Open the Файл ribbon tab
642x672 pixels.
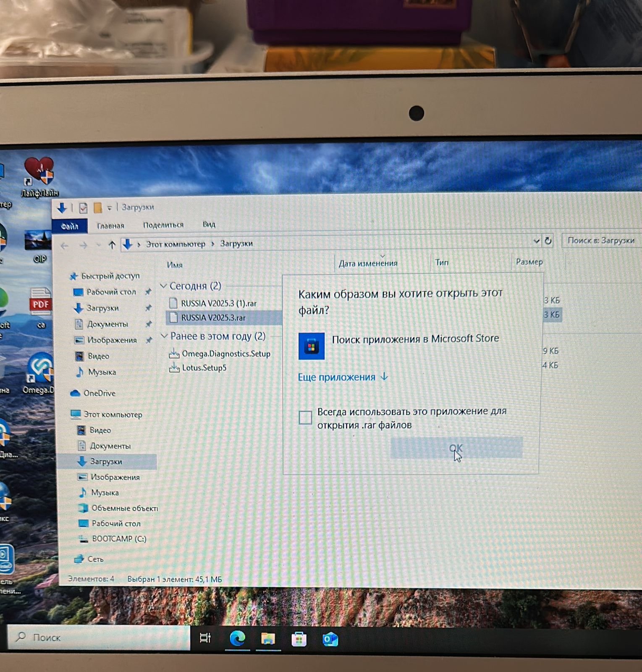(70, 226)
